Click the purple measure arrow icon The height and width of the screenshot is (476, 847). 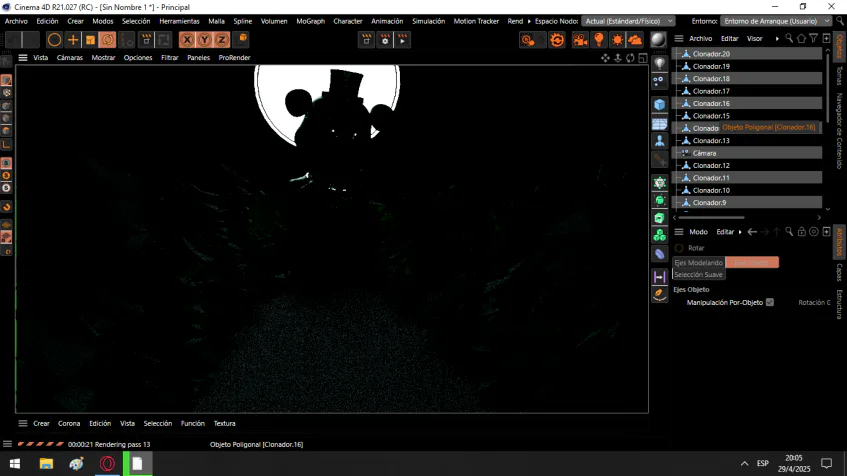tap(660, 277)
